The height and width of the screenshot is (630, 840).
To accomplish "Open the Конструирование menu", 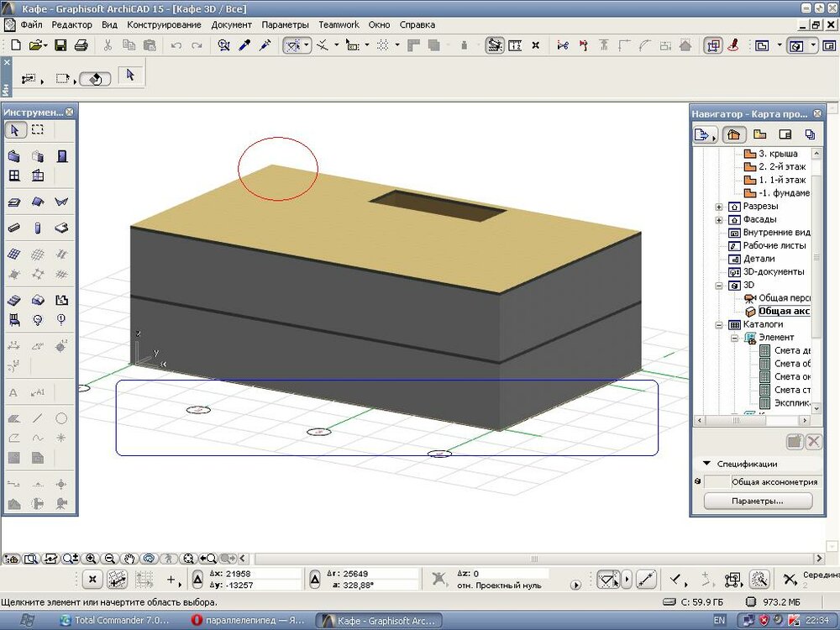I will [164, 25].
